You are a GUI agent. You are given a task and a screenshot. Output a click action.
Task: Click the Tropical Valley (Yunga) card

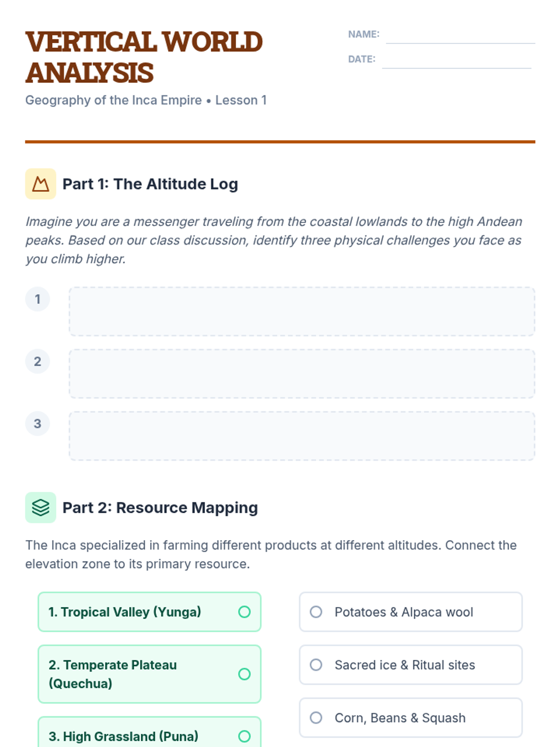[x=149, y=612]
